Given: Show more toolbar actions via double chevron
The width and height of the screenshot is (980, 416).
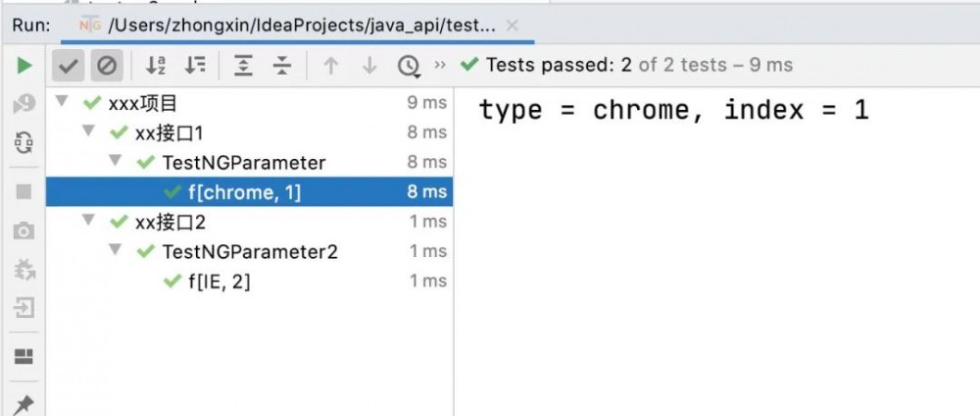Looking at the screenshot, I should (440, 66).
